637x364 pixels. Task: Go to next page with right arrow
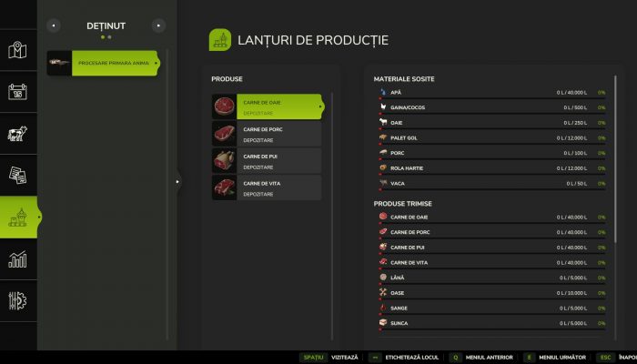coord(159,25)
